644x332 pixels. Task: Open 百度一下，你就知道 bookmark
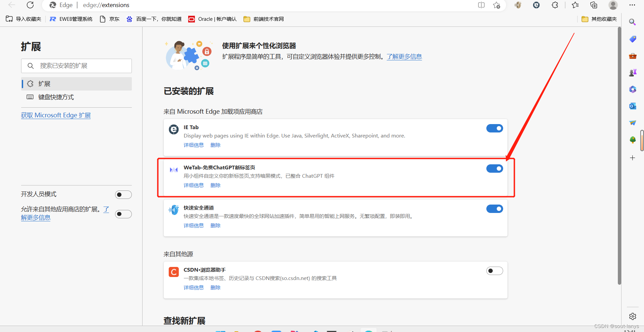point(154,19)
